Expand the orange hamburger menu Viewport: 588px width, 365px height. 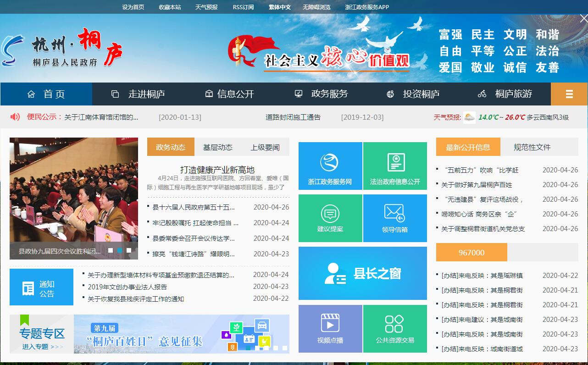click(x=569, y=94)
